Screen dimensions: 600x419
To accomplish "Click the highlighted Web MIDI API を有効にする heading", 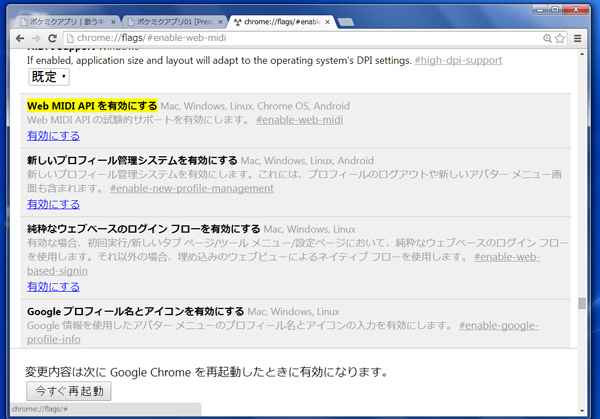I will coord(92,106).
